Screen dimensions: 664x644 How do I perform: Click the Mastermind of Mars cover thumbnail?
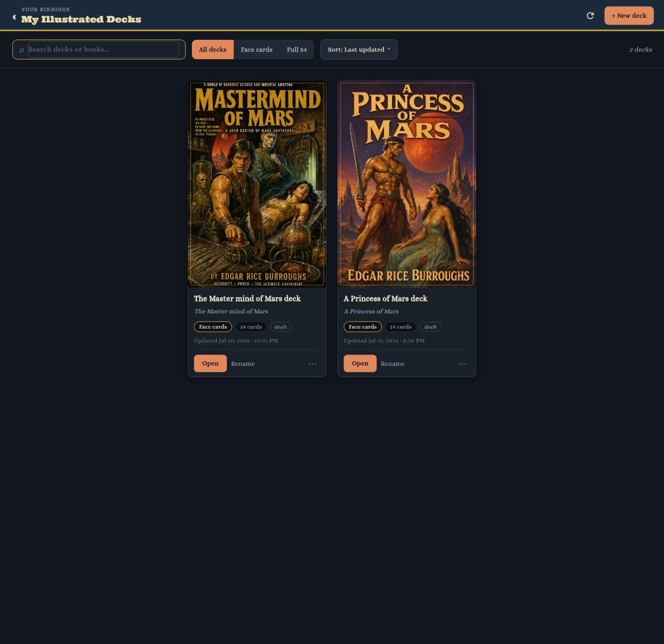257,184
